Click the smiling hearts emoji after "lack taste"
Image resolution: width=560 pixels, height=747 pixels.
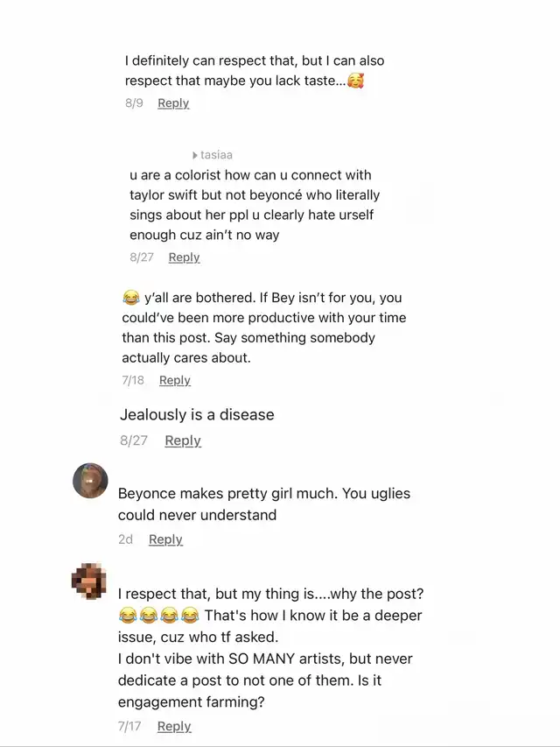[x=355, y=81]
